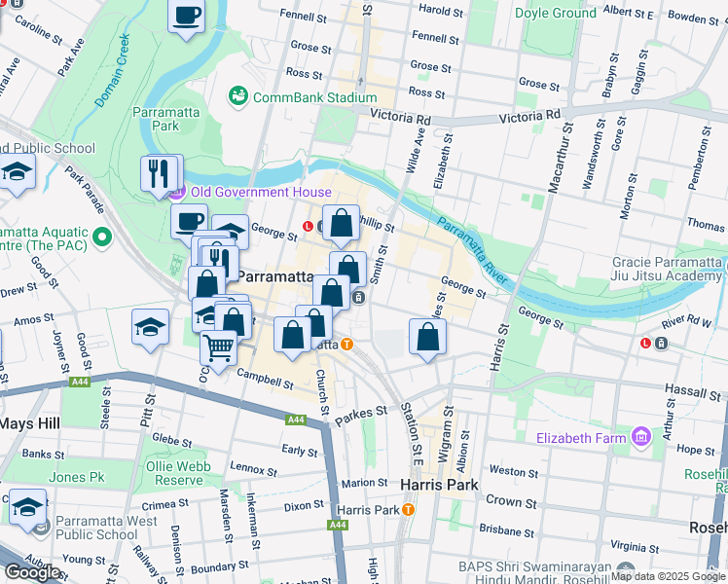Open the CommBank Stadium label

[x=314, y=97]
